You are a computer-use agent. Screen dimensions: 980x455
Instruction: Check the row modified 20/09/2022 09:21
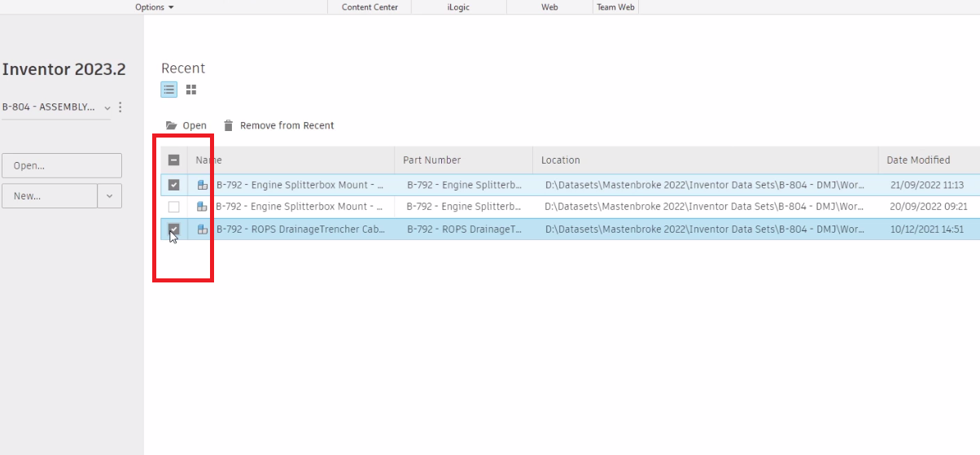(x=173, y=207)
